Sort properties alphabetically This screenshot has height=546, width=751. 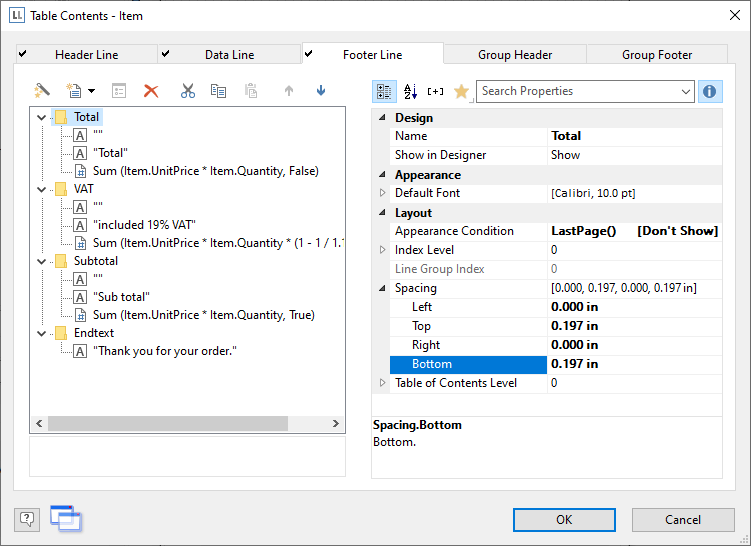coord(410,92)
